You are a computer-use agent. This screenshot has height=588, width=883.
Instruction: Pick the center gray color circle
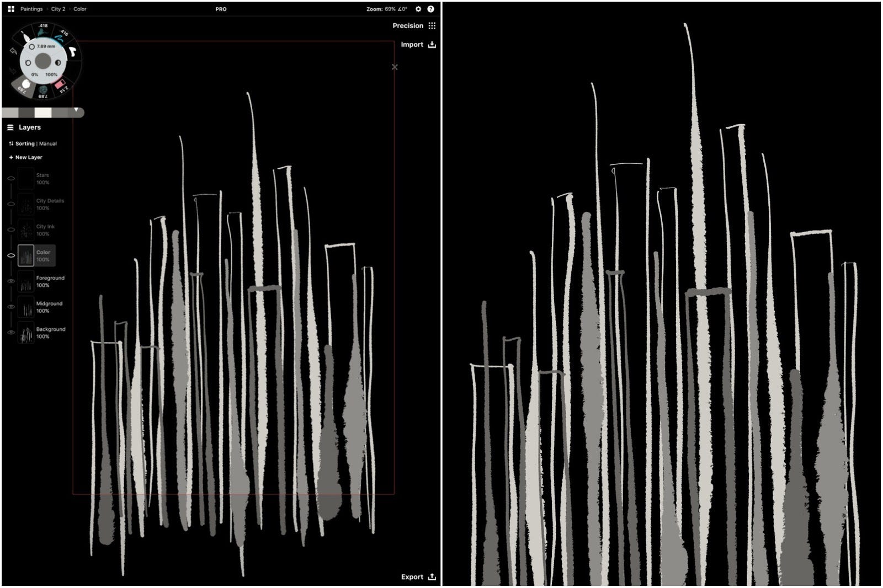[43, 61]
